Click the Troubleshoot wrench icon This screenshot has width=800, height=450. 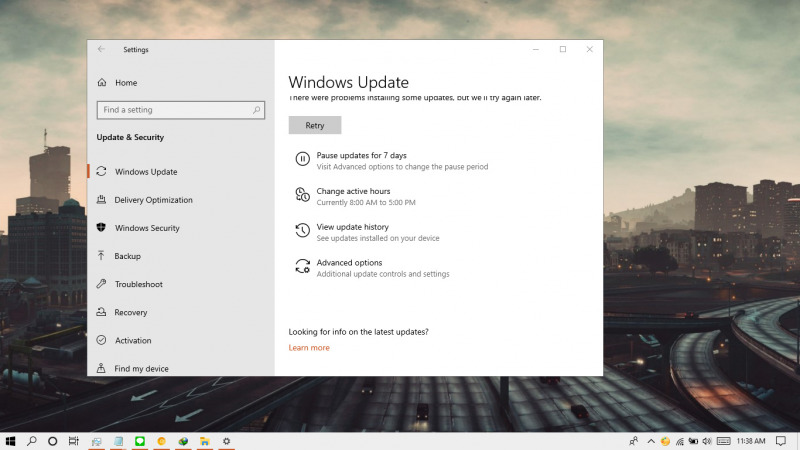click(x=101, y=284)
